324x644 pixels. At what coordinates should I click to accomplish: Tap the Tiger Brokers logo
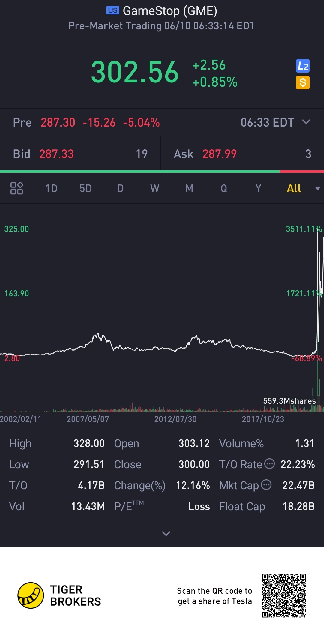(x=59, y=595)
